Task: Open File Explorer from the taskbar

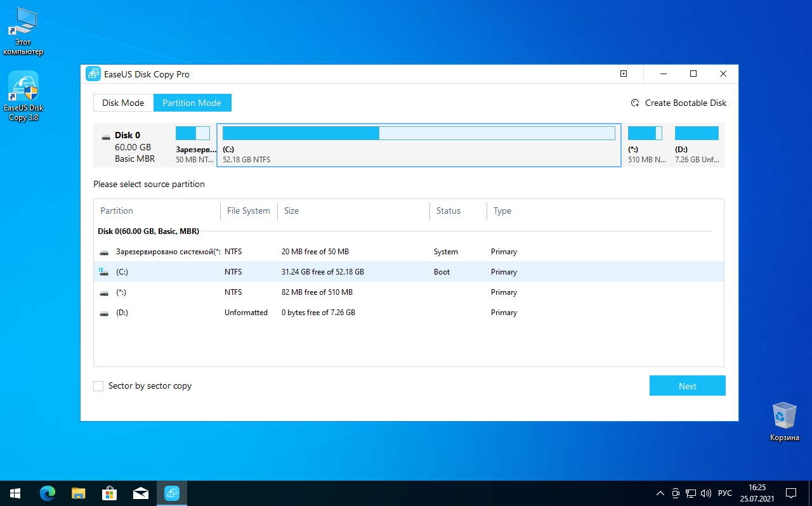Action: 78,493
